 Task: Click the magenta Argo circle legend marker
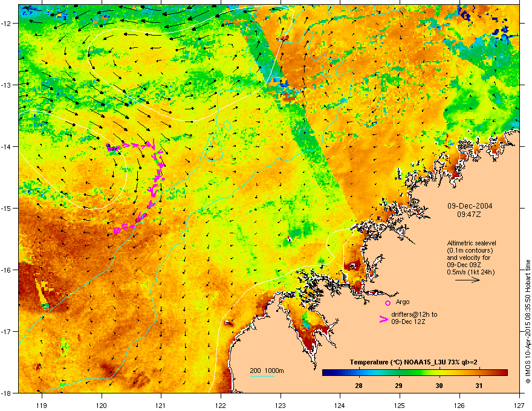388,303
